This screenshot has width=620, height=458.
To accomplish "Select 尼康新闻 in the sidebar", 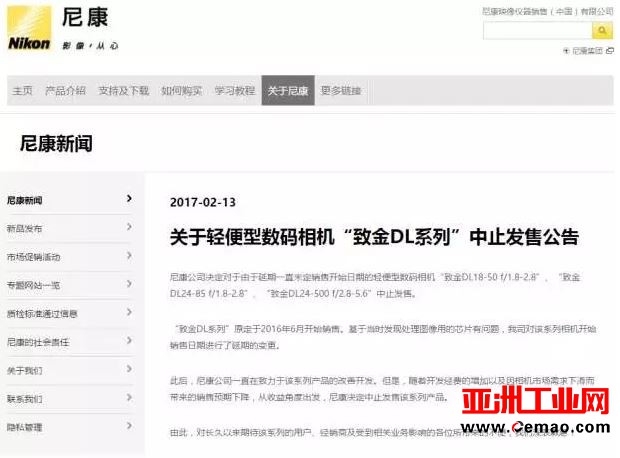I will 25,201.
